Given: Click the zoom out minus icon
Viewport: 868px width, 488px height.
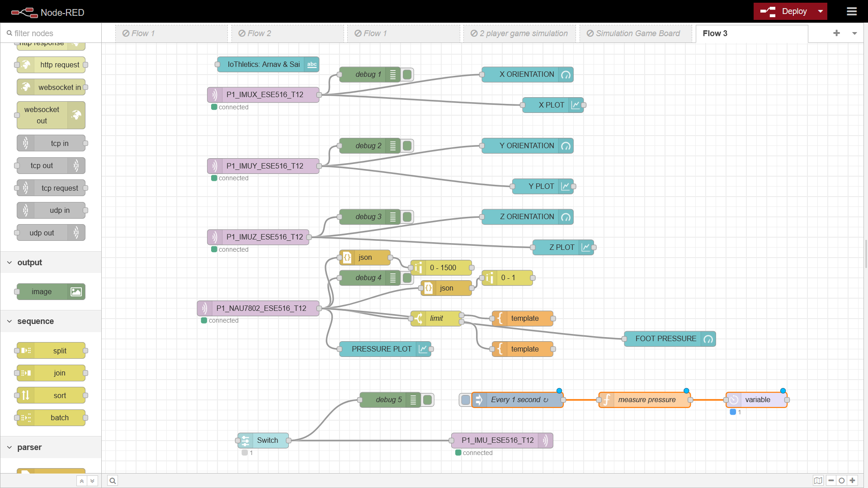Looking at the screenshot, I should [831, 481].
